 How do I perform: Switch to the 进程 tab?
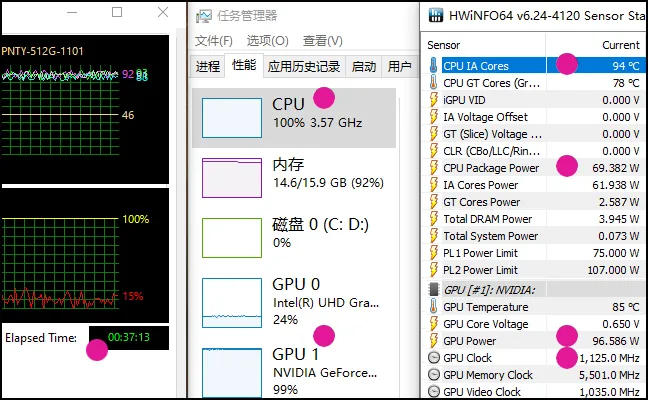(x=207, y=66)
